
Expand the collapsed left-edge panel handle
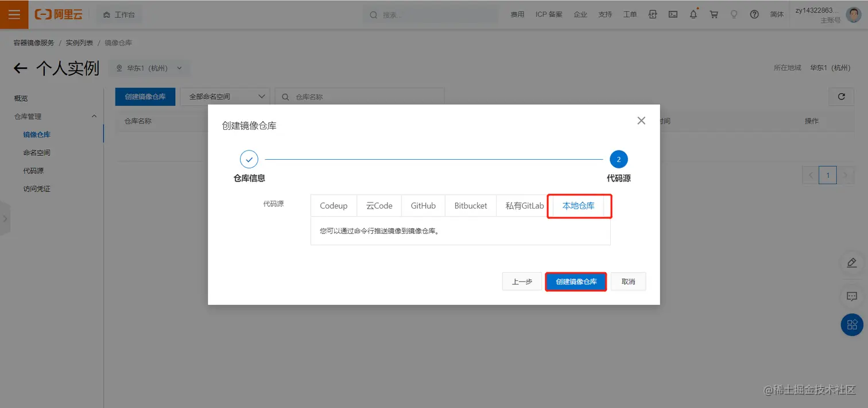pyautogui.click(x=5, y=219)
